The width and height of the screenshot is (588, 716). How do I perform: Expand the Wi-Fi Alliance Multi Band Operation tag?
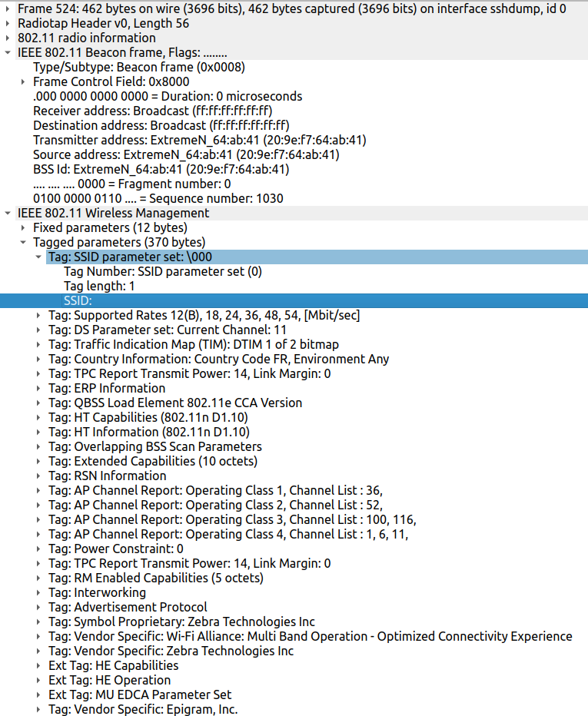tap(38, 637)
